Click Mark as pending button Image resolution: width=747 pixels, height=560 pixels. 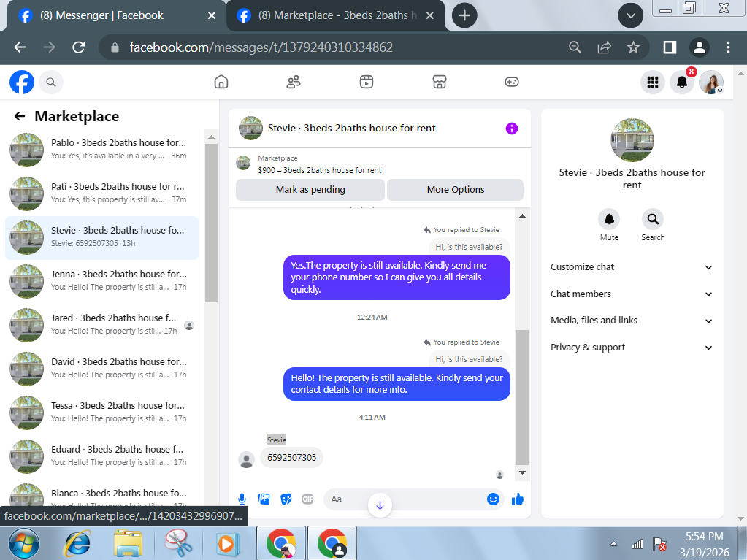(310, 190)
